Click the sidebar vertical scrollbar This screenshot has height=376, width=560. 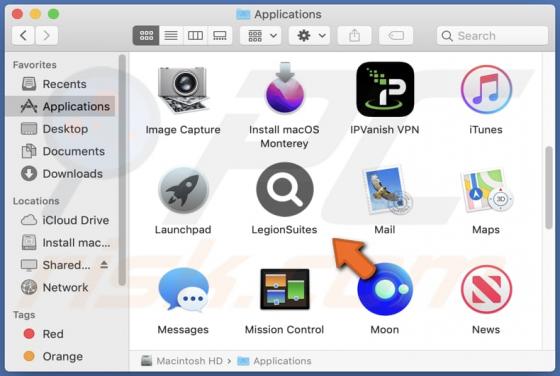[x=122, y=170]
